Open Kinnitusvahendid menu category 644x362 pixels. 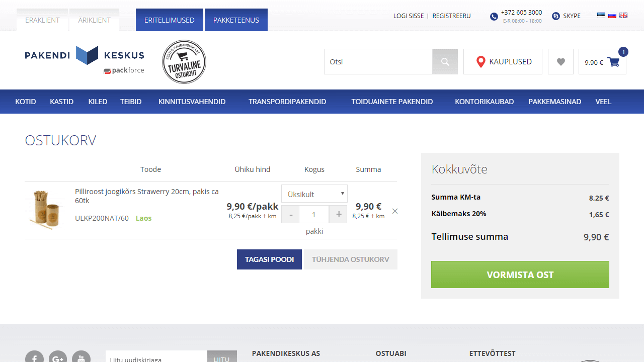[192, 102]
